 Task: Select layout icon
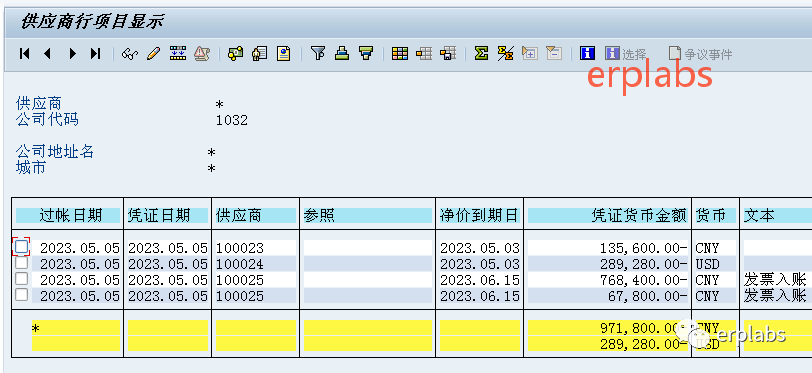tap(424, 53)
